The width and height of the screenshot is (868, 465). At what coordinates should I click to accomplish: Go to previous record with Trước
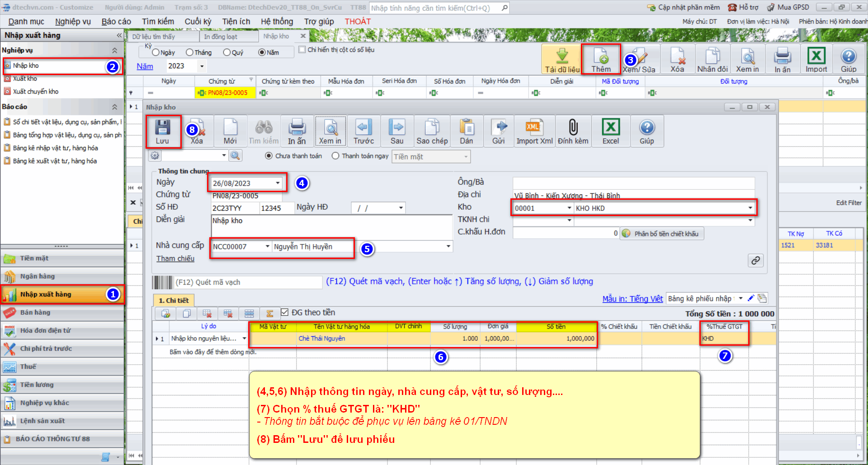pos(363,131)
